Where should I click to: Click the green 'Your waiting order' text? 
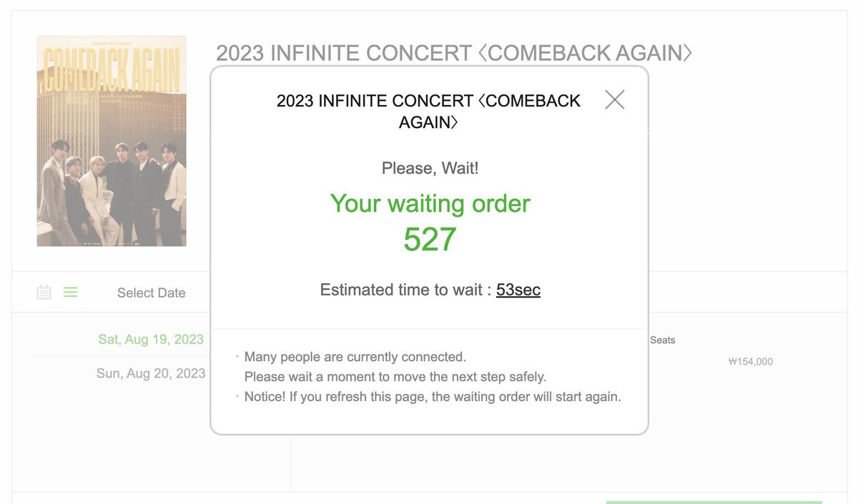429,204
